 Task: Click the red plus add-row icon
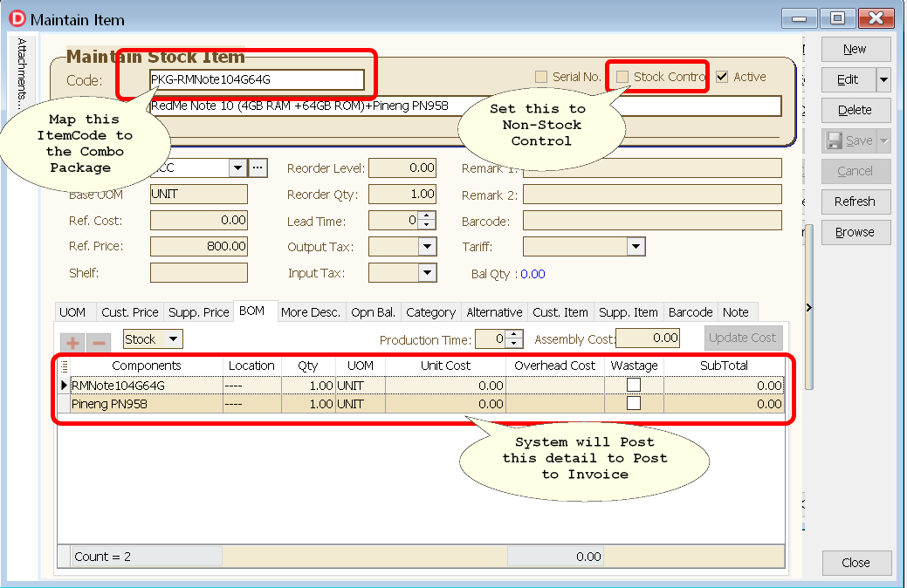pos(72,342)
